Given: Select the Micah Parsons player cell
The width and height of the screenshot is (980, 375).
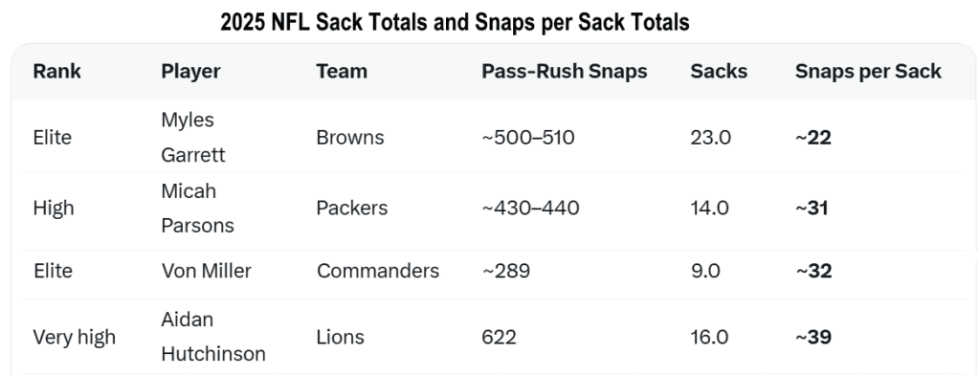Looking at the screenshot, I should [x=197, y=208].
